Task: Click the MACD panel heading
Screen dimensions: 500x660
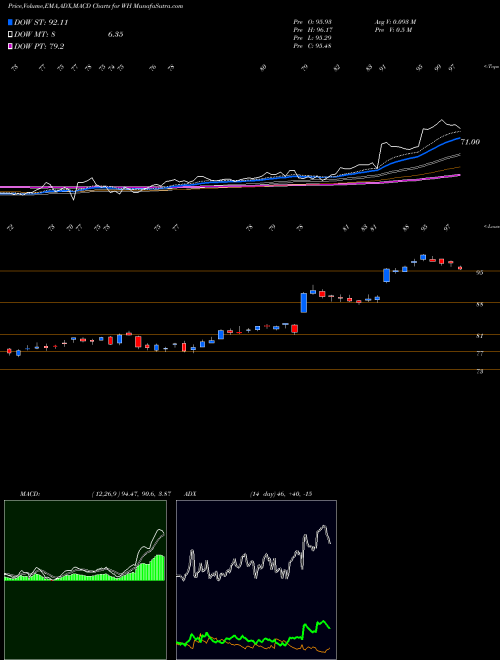Action: (29, 494)
